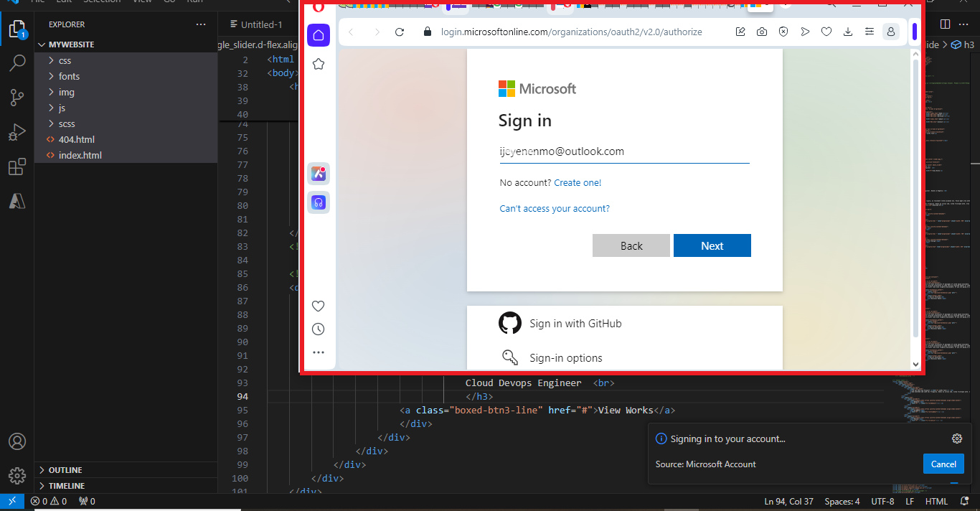
Task: Open the notification gear for sign-in message
Action: [956, 439]
